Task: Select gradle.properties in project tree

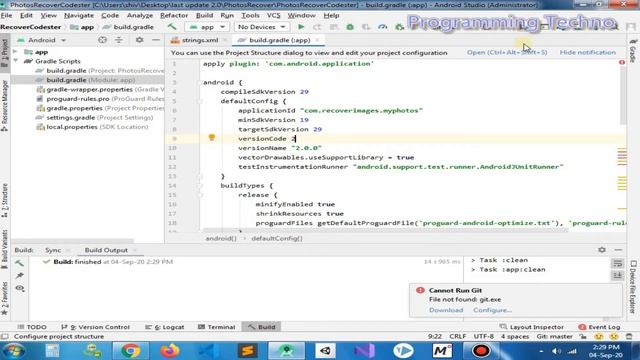Action: 100,108
